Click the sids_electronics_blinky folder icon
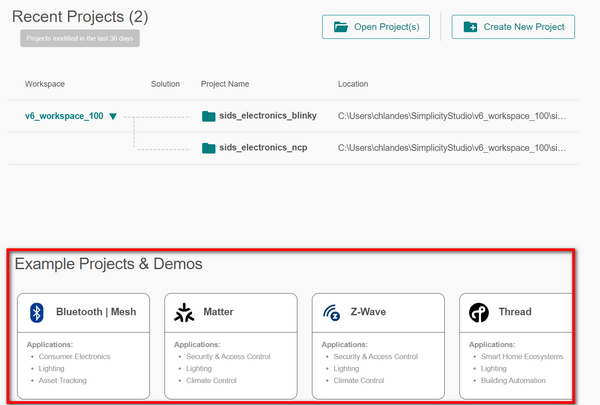The height and width of the screenshot is (405, 600). (209, 116)
